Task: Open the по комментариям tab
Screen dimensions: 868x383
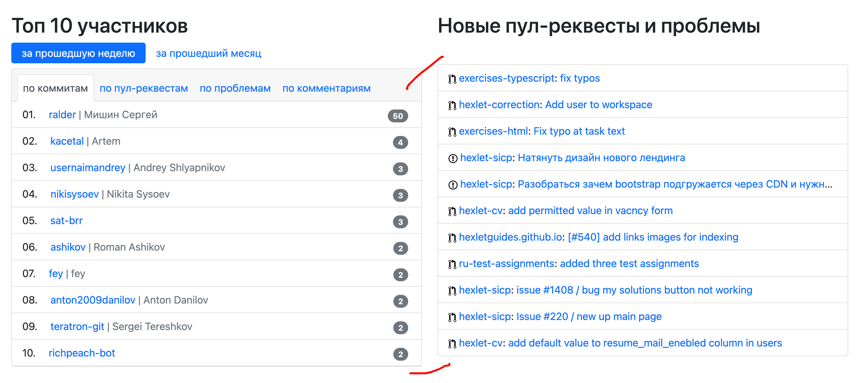Action: coord(326,88)
